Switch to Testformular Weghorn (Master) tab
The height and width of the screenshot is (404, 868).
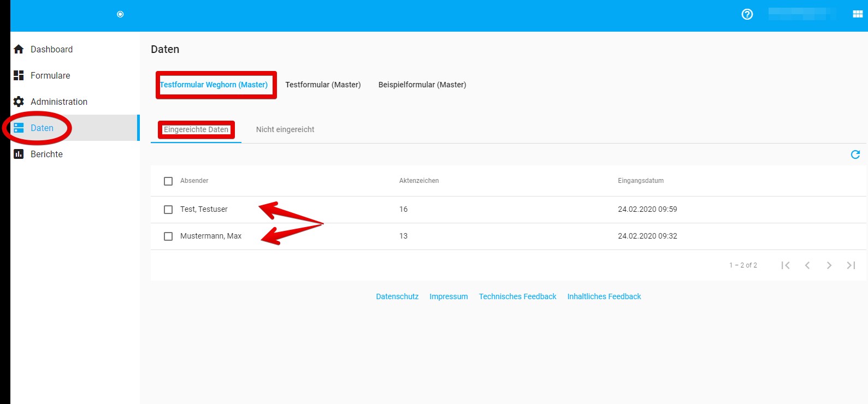point(214,85)
